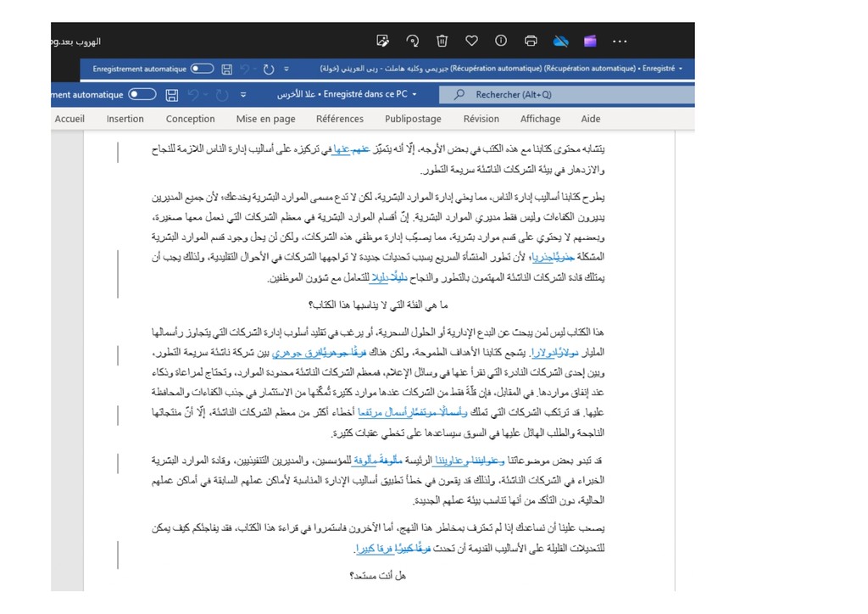
Task: Save document in upper Word title bar
Action: [x=227, y=70]
